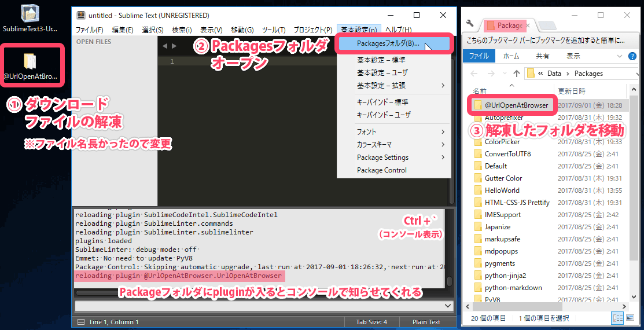Image resolution: width=644 pixels, height=330 pixels.
Task: Open the 表示(V) menu
Action: pyautogui.click(x=211, y=30)
